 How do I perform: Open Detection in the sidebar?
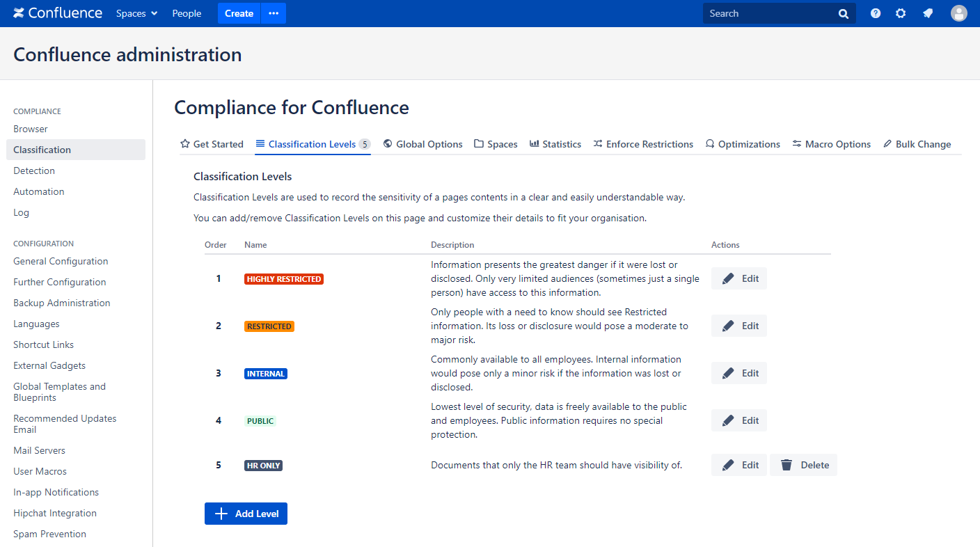[x=34, y=171]
